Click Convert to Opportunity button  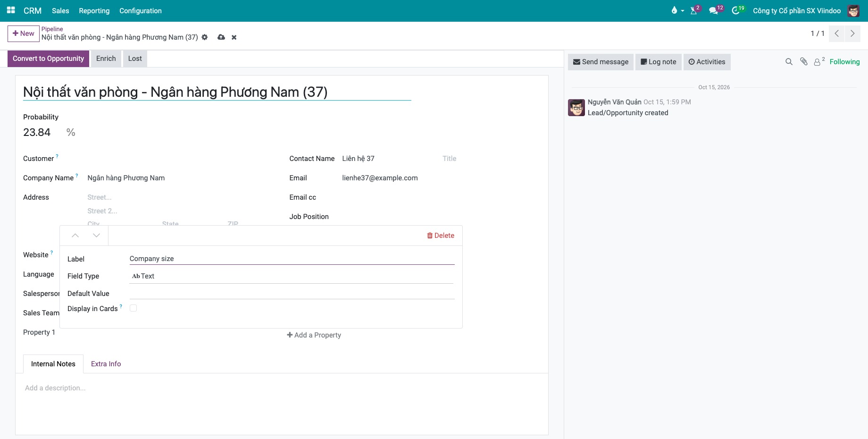pyautogui.click(x=48, y=59)
